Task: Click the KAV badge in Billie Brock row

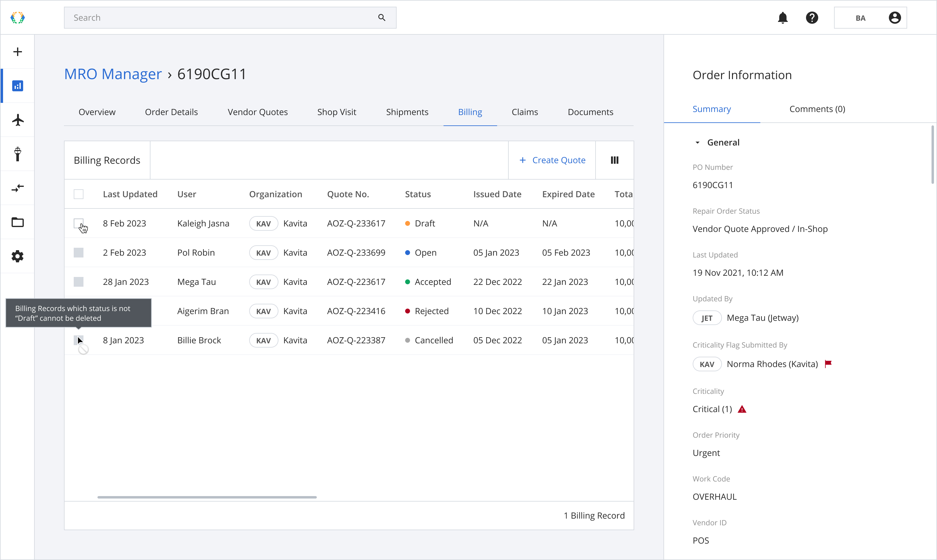Action: [263, 340]
